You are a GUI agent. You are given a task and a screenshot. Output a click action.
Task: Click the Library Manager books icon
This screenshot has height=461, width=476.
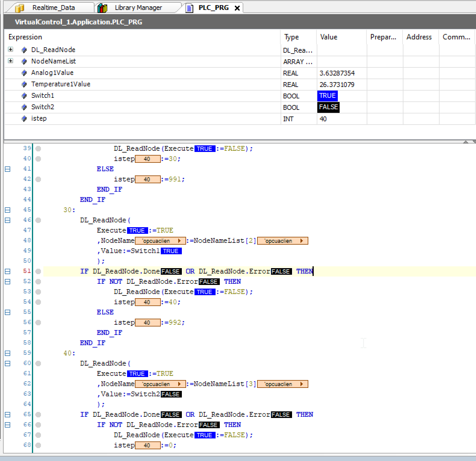click(102, 8)
